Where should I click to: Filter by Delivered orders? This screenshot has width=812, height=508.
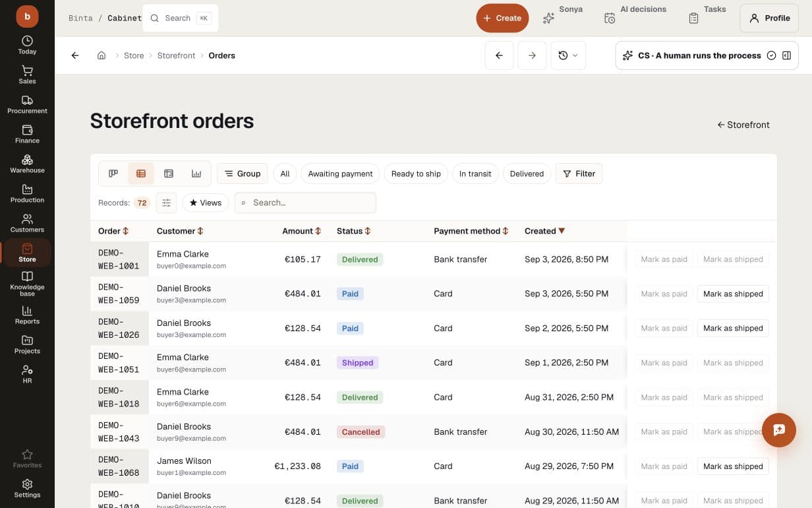tap(527, 174)
